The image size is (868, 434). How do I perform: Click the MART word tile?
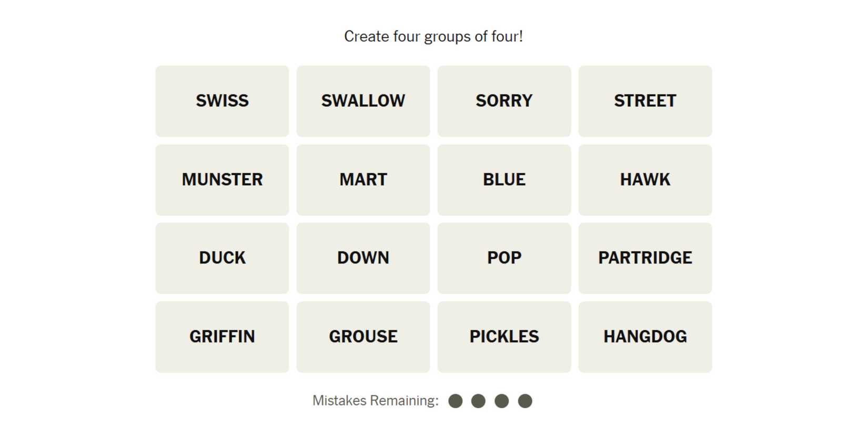363,180
